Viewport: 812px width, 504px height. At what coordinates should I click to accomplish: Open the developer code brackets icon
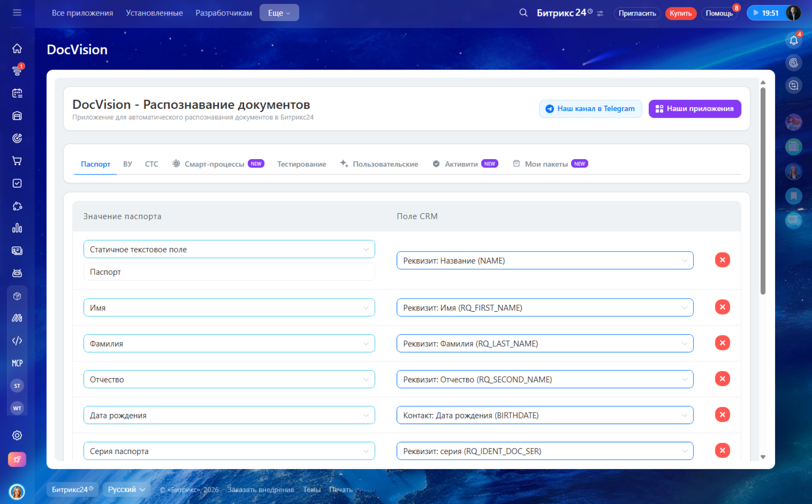click(17, 341)
